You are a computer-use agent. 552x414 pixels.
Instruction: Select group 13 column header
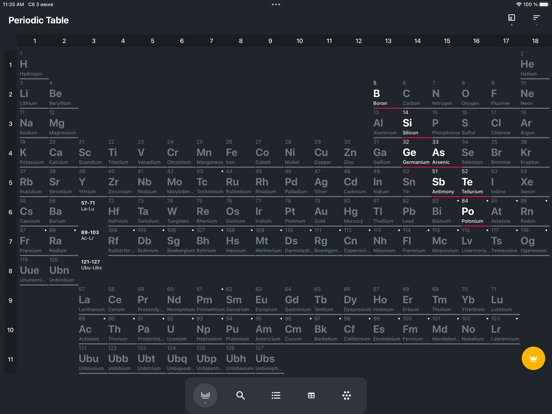388,41
